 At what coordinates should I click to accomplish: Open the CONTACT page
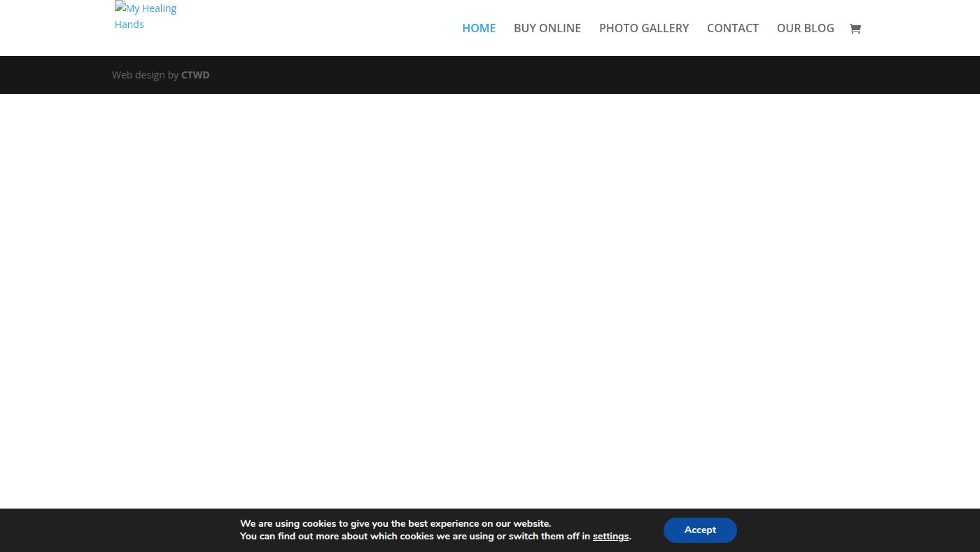point(733,28)
